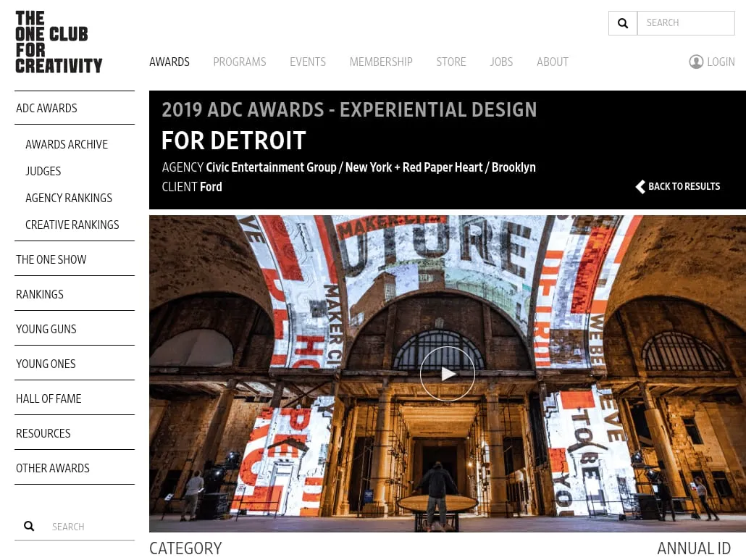Click the top search magnifier button
This screenshot has height=560, width=746.
tap(623, 23)
